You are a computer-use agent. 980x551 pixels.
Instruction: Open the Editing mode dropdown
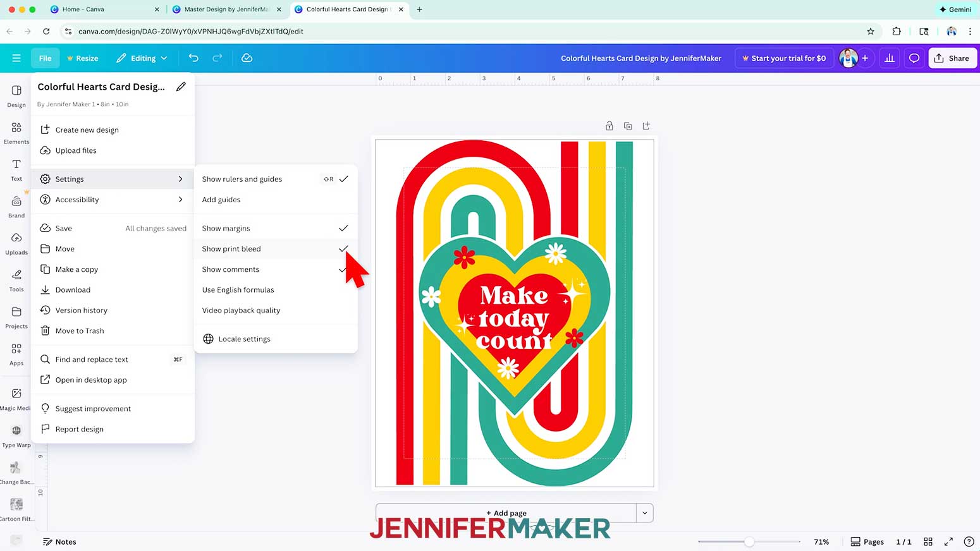click(142, 58)
